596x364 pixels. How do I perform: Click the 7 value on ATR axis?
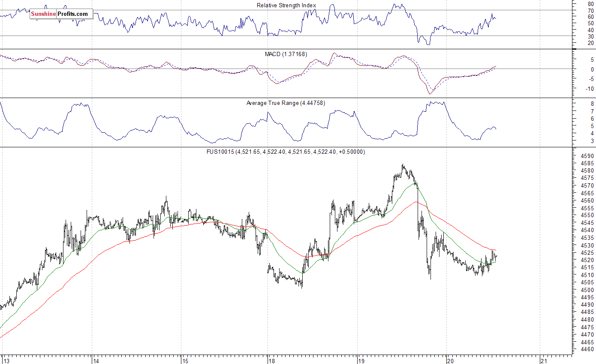pos(593,111)
